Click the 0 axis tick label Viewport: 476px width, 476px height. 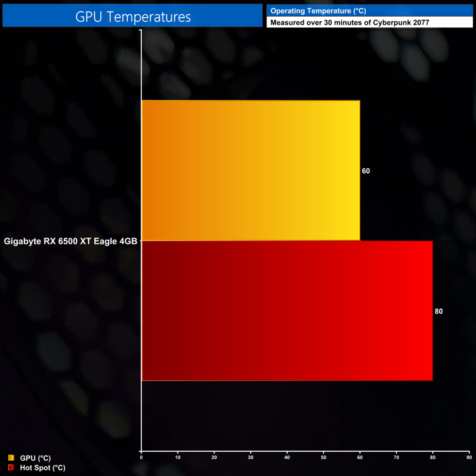(141, 457)
